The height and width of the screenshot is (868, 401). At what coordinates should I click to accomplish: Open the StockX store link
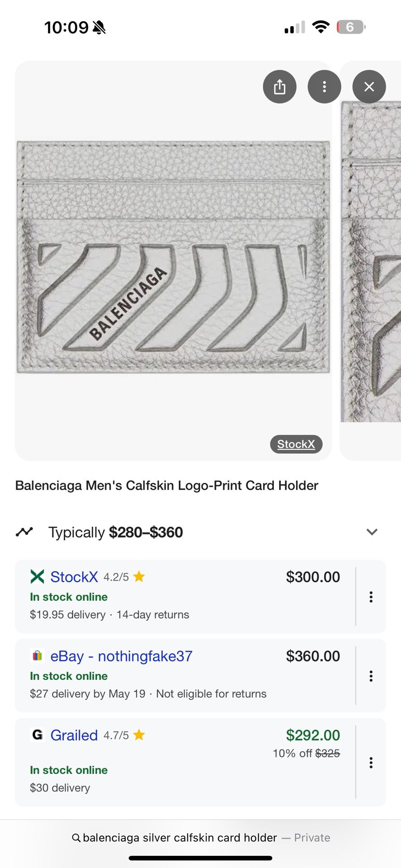[74, 577]
